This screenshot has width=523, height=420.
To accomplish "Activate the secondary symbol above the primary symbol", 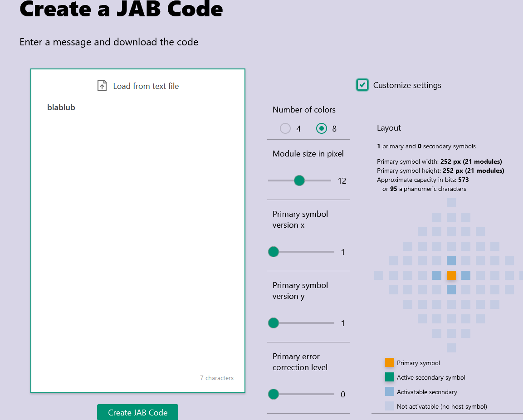I will pos(451,261).
